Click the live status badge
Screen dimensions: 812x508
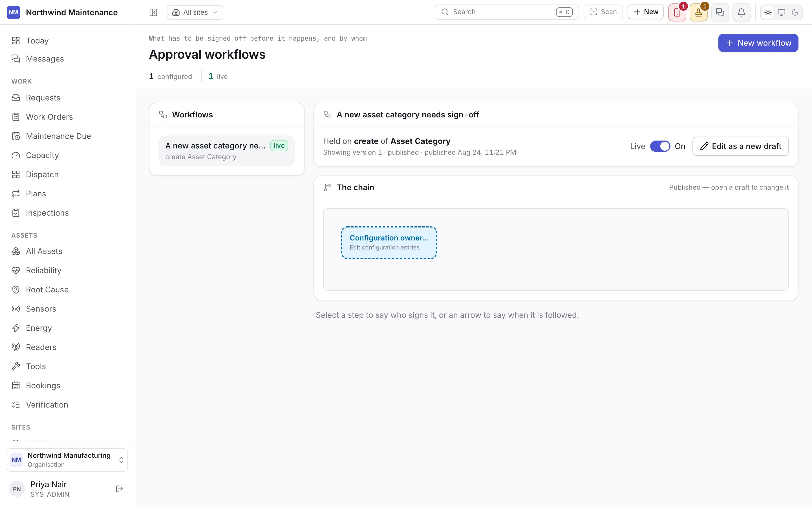279,145
